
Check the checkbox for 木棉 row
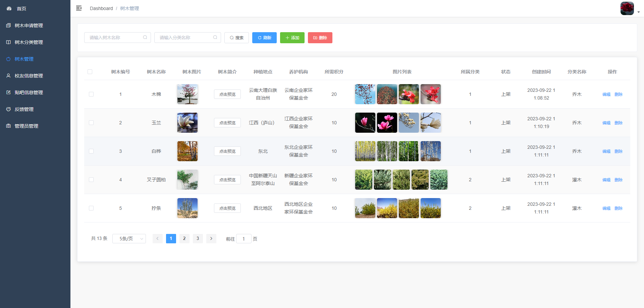(91, 95)
